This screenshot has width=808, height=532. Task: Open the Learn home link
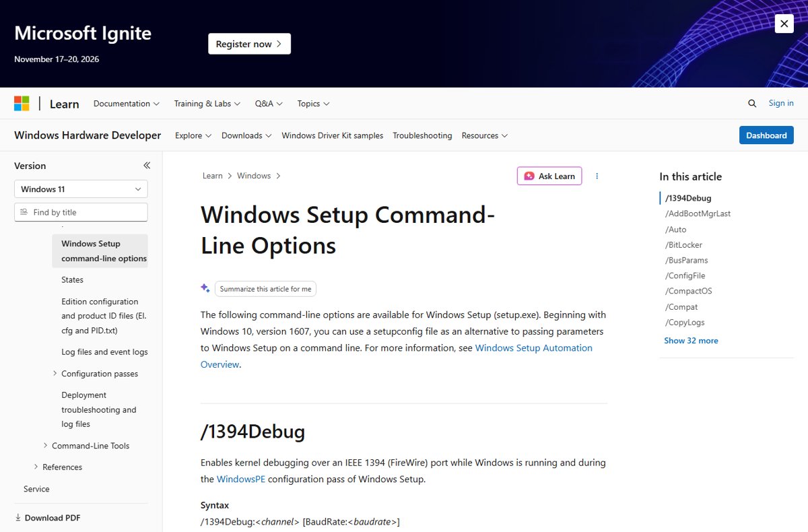tap(64, 104)
